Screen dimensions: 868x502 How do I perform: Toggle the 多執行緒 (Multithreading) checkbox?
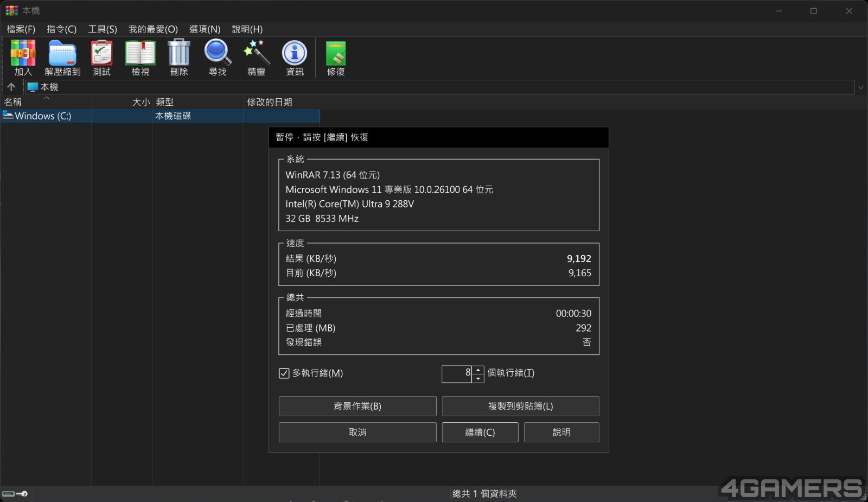coord(284,373)
